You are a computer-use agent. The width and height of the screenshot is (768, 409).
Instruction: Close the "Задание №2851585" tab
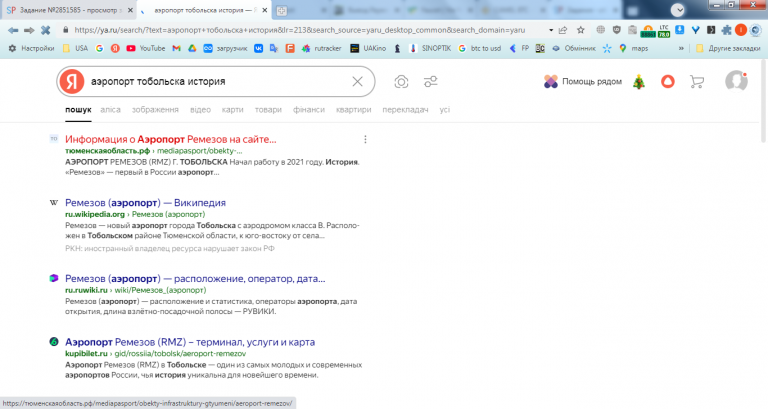[130, 10]
